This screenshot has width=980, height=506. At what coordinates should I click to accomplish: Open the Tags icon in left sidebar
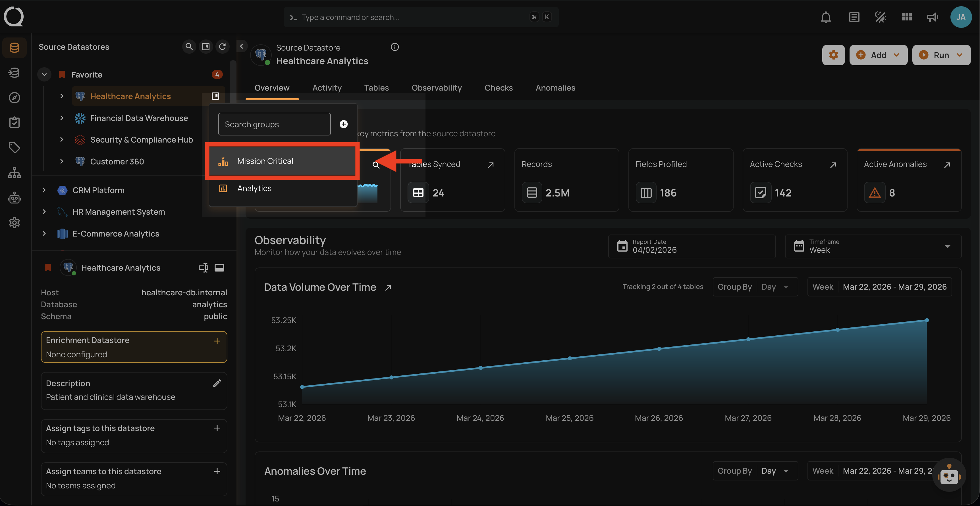14,147
